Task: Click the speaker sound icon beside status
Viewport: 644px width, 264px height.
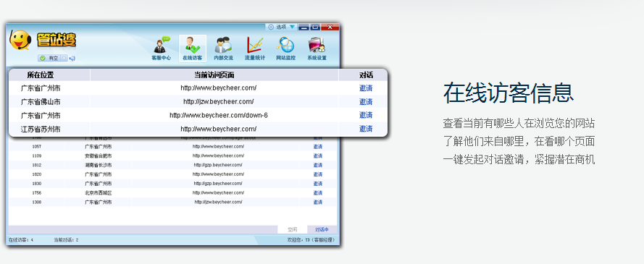Action: [x=72, y=58]
